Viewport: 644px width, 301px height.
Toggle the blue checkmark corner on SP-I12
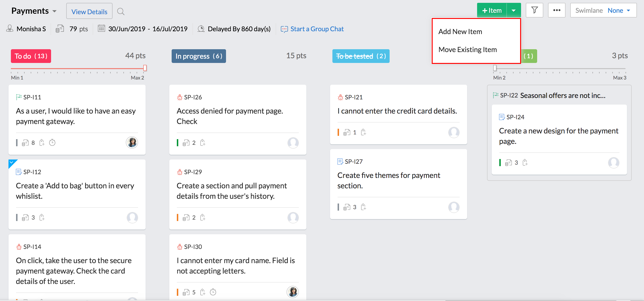tap(12, 163)
